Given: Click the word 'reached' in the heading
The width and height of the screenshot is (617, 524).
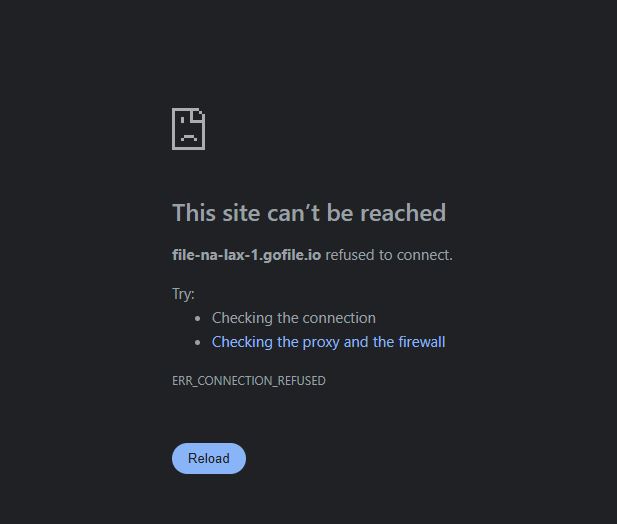Looking at the screenshot, I should tap(403, 213).
